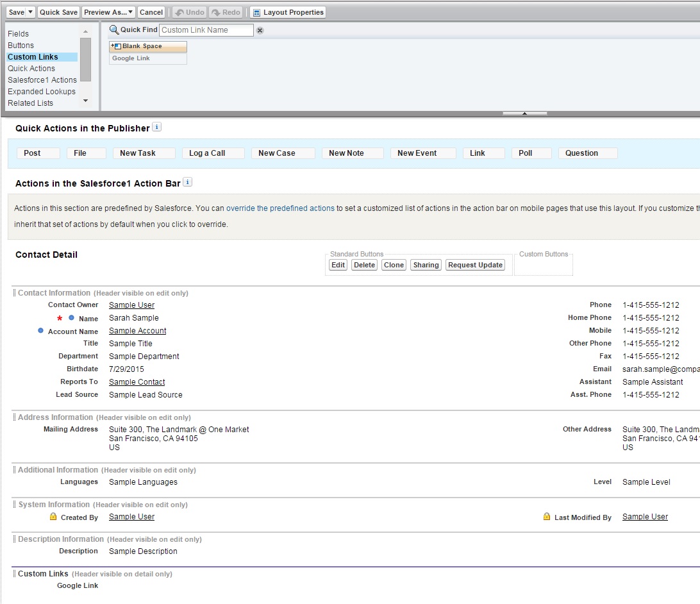This screenshot has height=604, width=700.
Task: Click 'override the predefined actions' link
Action: click(x=280, y=208)
